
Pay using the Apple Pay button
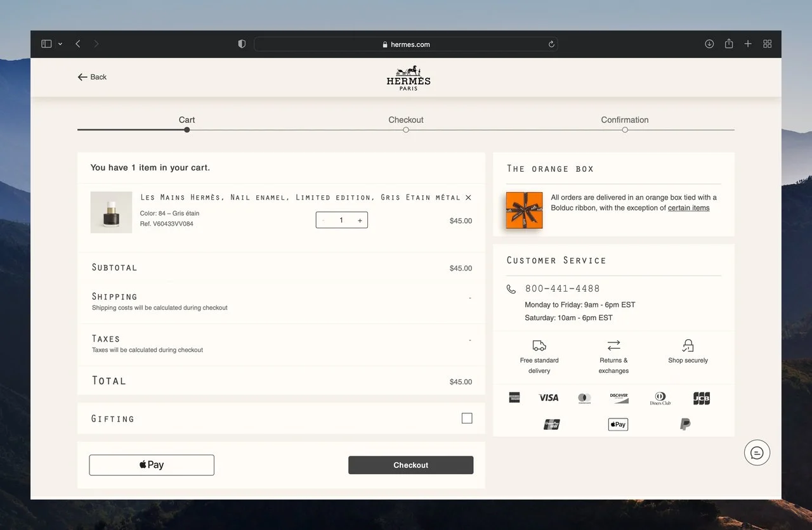152,465
